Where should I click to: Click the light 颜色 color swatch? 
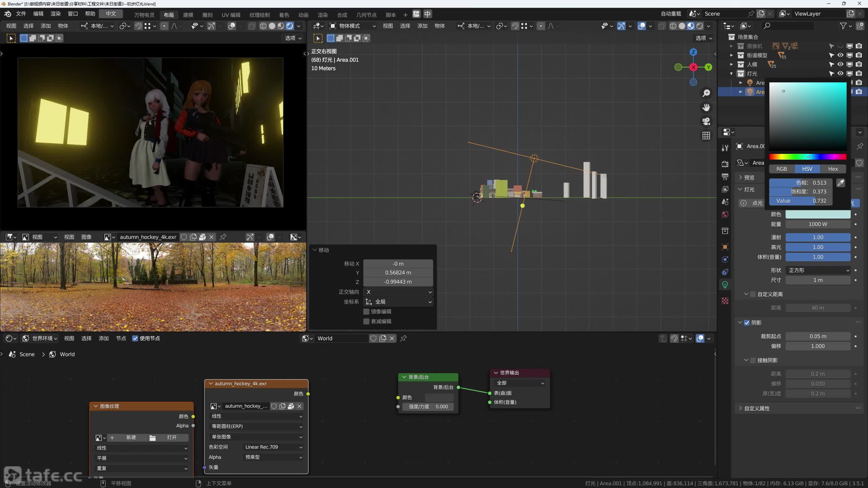pos(818,214)
